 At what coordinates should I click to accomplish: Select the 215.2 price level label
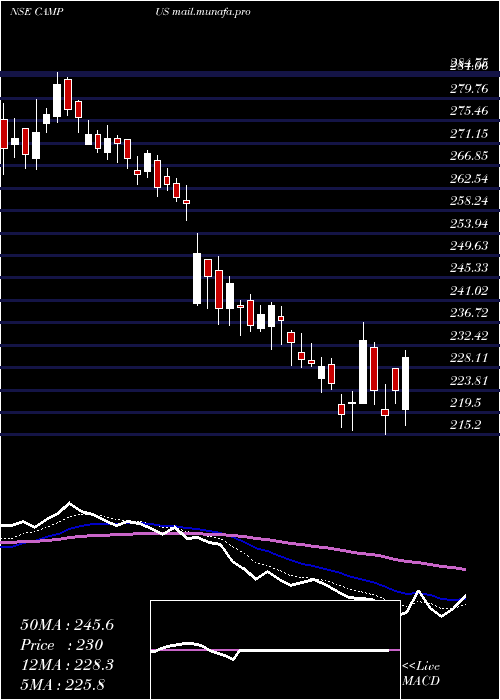pyautogui.click(x=466, y=425)
